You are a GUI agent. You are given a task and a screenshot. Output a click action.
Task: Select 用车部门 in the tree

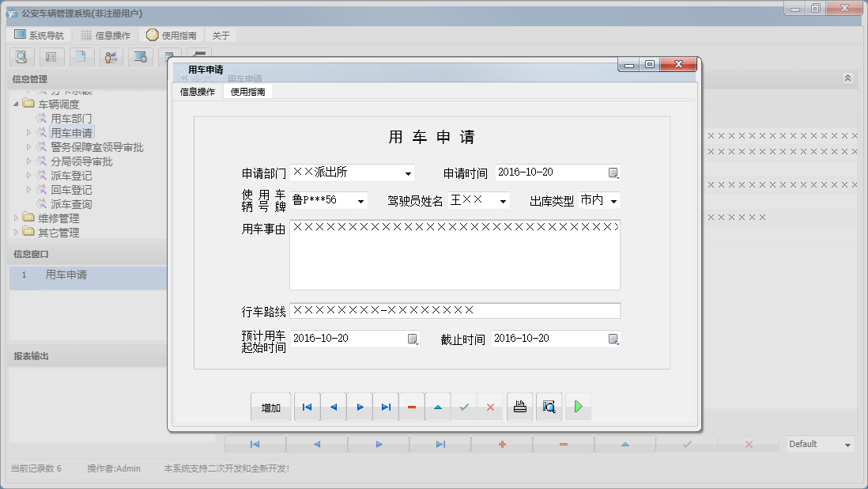71,119
